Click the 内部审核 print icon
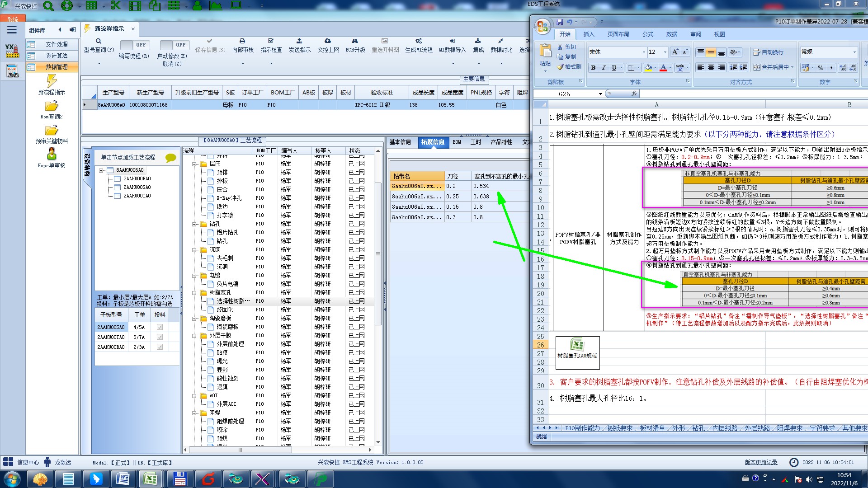This screenshot has height=488, width=868. [242, 41]
